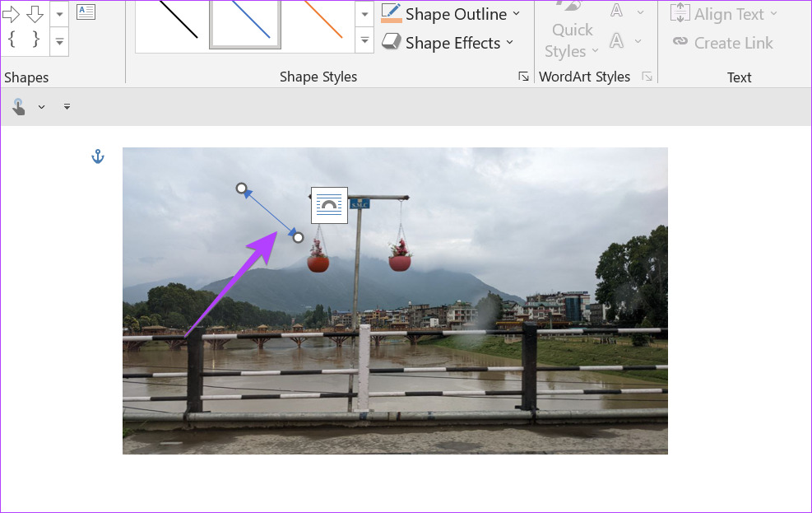
Task: Expand the Shape Styles gallery More button
Action: tap(365, 40)
